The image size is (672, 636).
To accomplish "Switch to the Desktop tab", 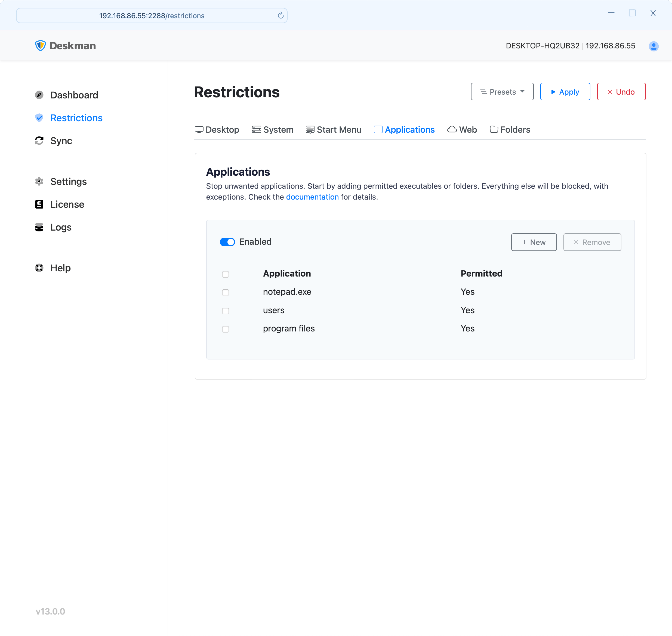I will click(217, 129).
